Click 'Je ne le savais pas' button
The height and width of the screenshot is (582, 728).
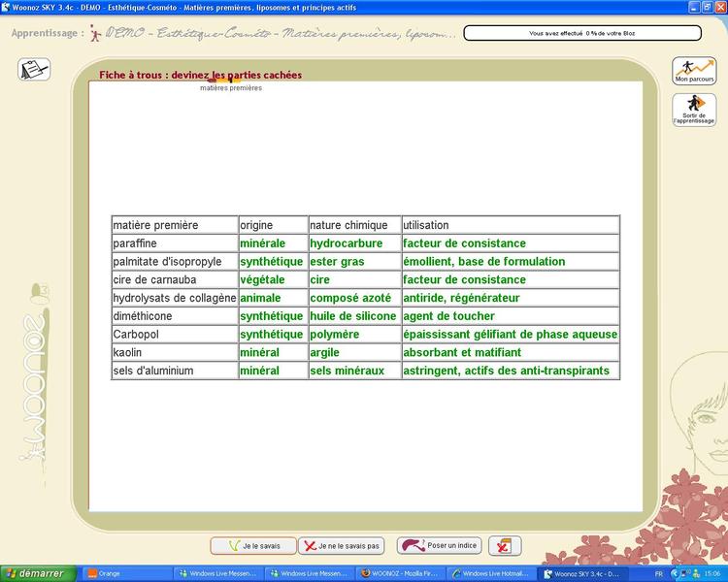(x=341, y=546)
